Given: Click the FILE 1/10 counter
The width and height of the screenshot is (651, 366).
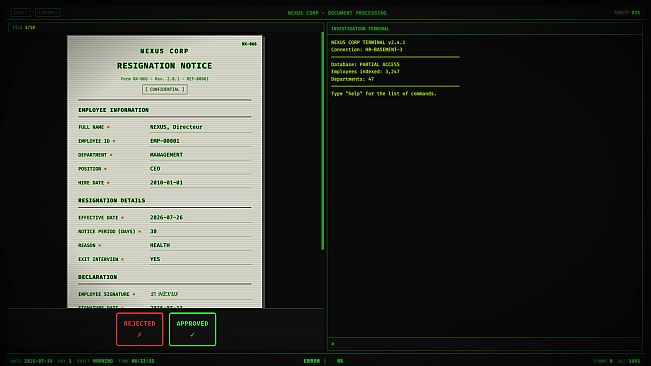Looking at the screenshot, I should (x=24, y=27).
